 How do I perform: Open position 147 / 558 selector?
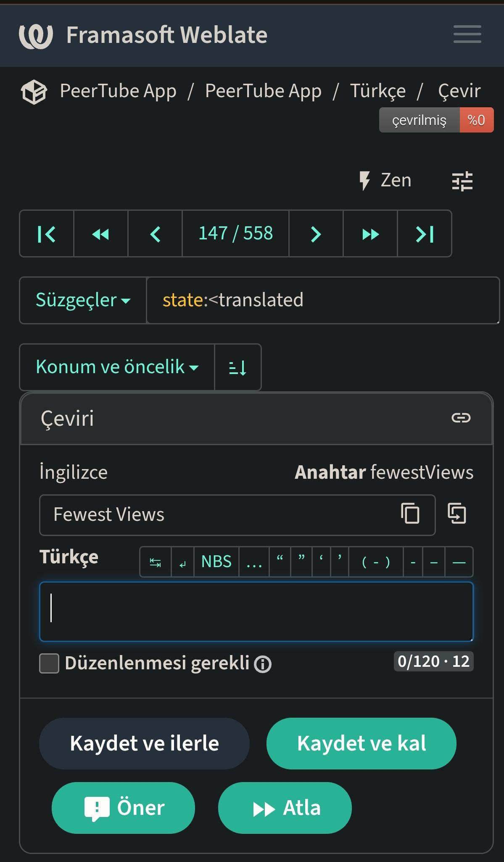point(235,233)
